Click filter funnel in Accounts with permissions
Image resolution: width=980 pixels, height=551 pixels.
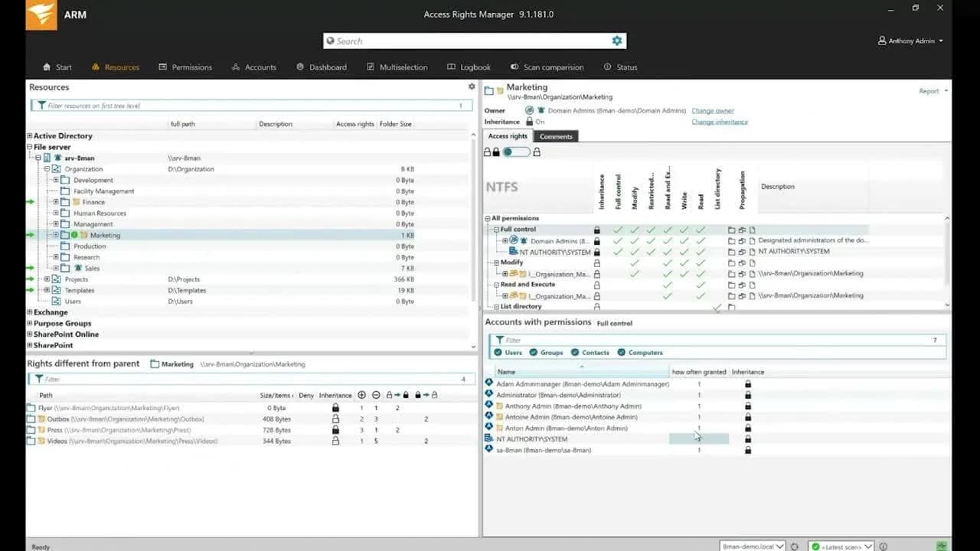point(499,340)
